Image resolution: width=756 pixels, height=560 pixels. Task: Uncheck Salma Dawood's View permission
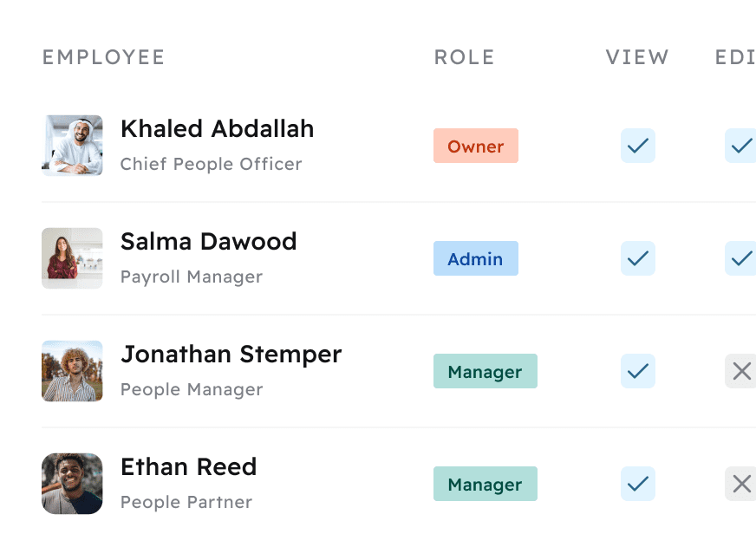pos(637,258)
